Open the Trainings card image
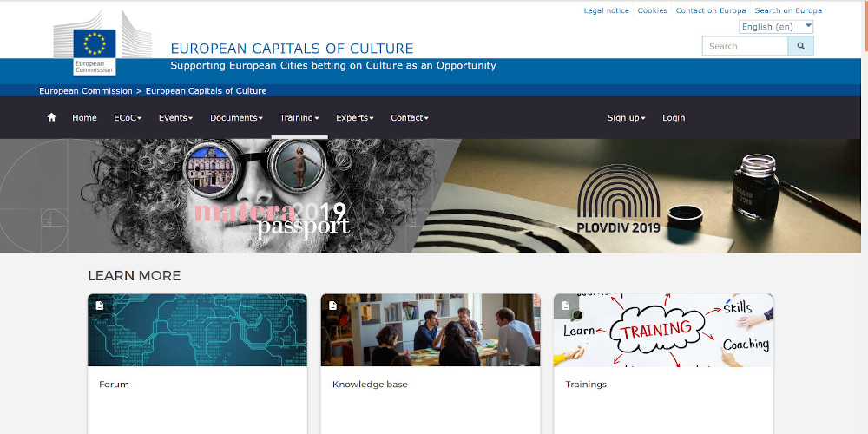Image resolution: width=868 pixels, height=434 pixels. [x=663, y=330]
